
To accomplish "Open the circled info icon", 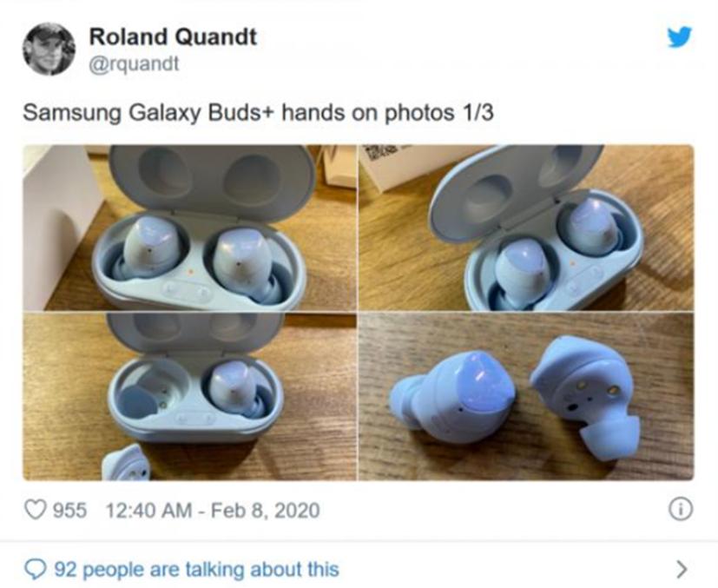I will coord(681,510).
